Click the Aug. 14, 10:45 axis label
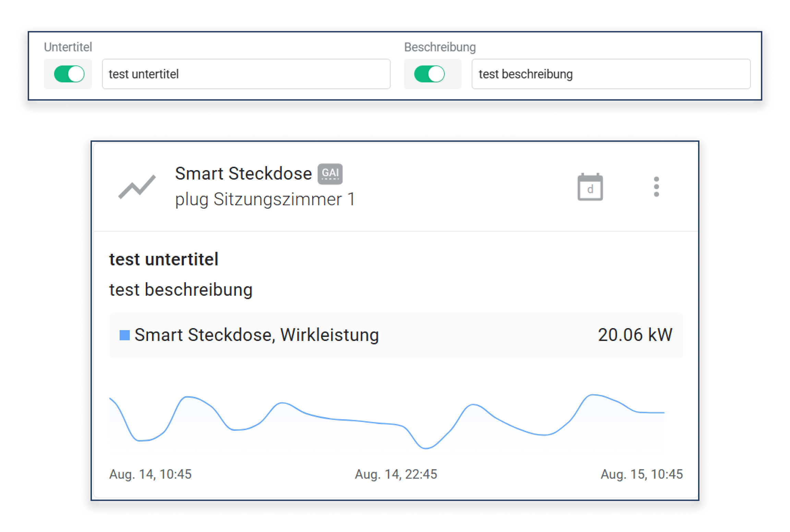The width and height of the screenshot is (790, 532). tap(150, 474)
